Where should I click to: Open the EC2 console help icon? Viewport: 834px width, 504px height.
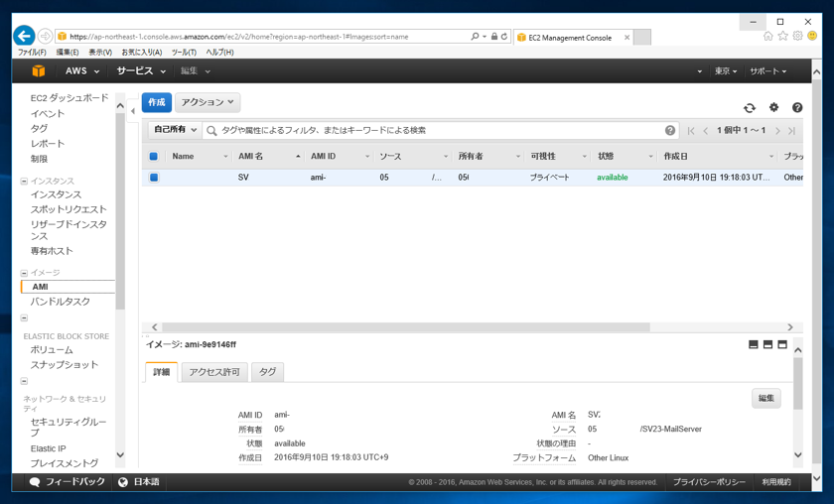797,107
